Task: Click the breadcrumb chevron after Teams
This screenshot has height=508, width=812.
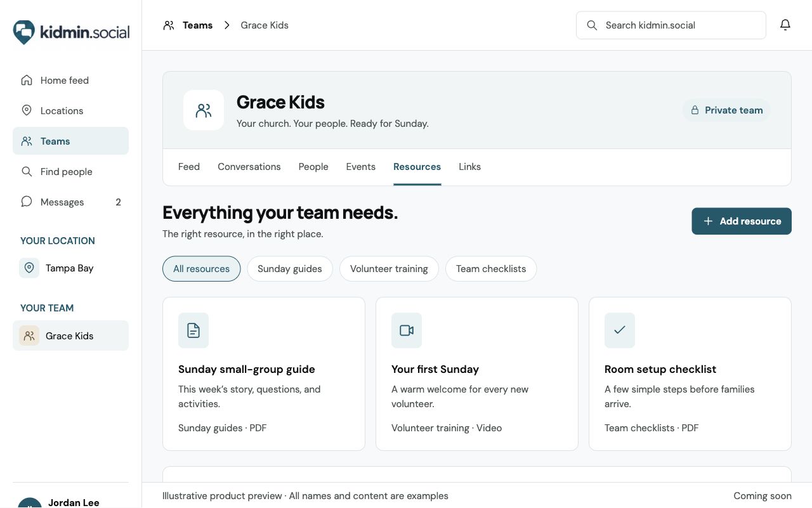Action: click(226, 25)
